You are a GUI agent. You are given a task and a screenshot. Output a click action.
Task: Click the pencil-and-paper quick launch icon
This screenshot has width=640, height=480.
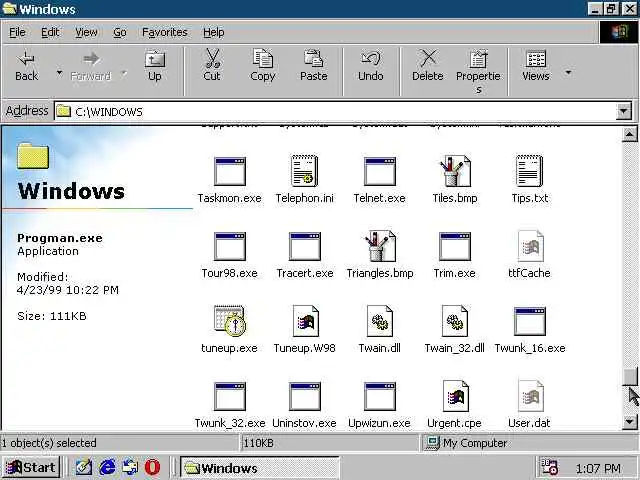[83, 467]
